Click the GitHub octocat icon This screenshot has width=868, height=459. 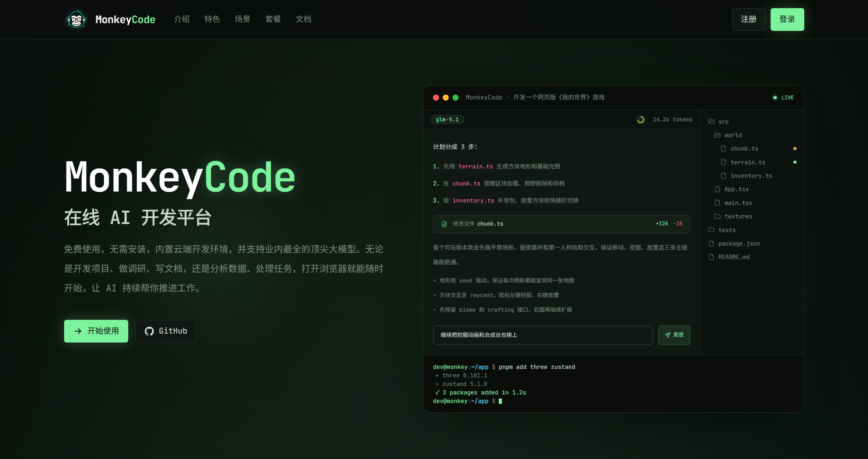(x=149, y=331)
